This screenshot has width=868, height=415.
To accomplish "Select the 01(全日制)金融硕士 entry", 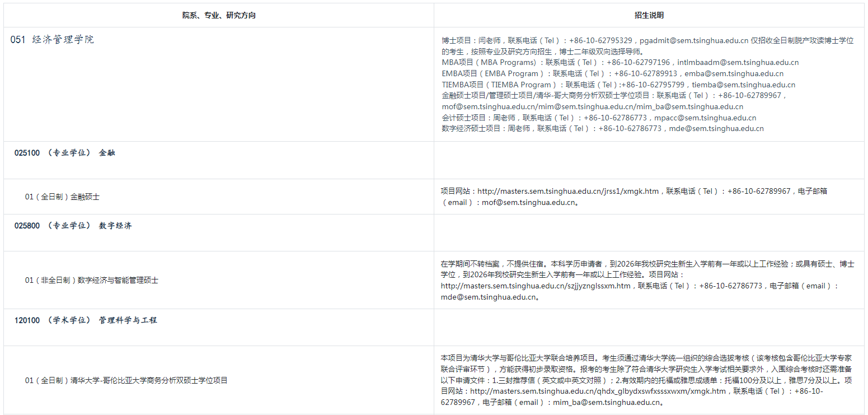I will 62,197.
